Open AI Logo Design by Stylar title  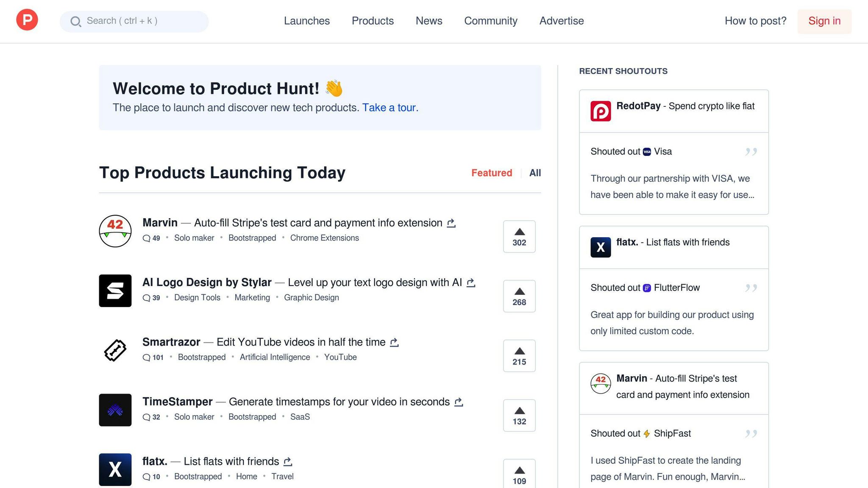207,283
